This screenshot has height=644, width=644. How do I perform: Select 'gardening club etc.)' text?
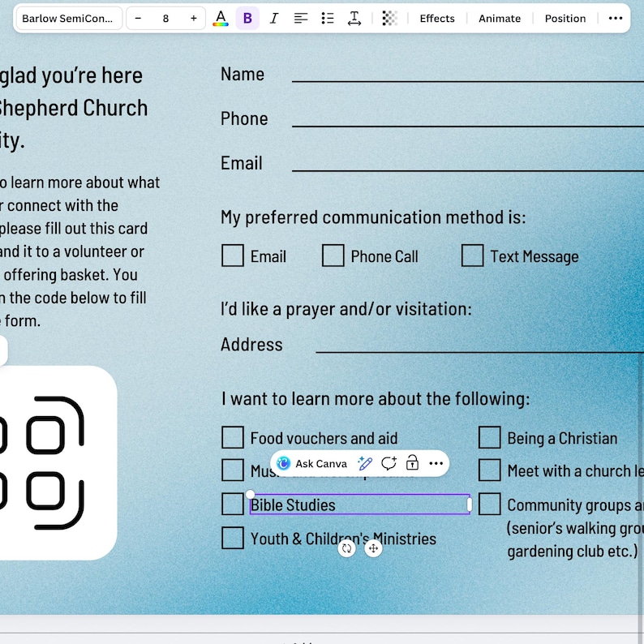pyautogui.click(x=572, y=552)
